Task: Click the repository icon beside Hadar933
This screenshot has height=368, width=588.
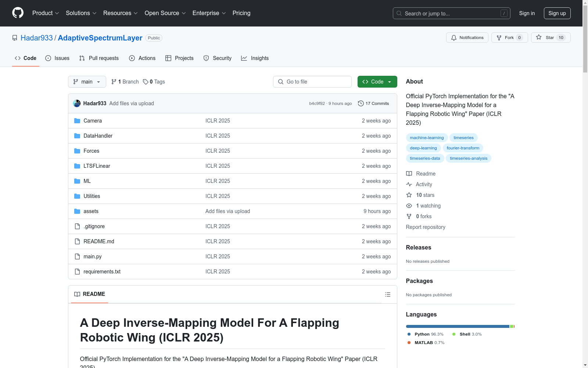Action: 15,38
